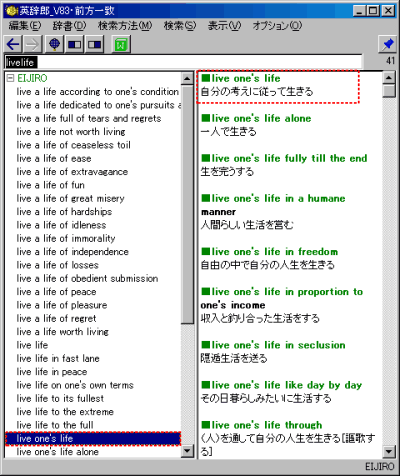
Task: Select 'live a life of immorality'
Action: tap(66, 238)
